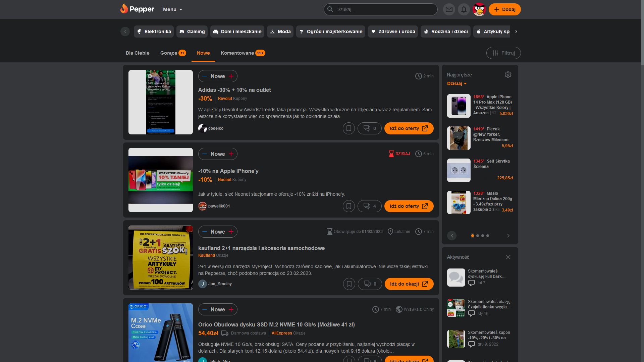
Task: Select the second carousel pagination dot
Action: point(478,236)
